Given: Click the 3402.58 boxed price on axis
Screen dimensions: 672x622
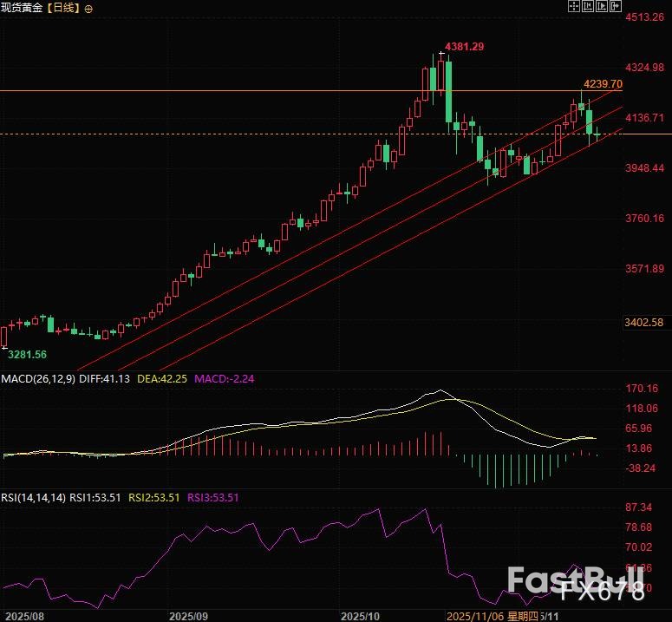Looking at the screenshot, I should click(643, 323).
